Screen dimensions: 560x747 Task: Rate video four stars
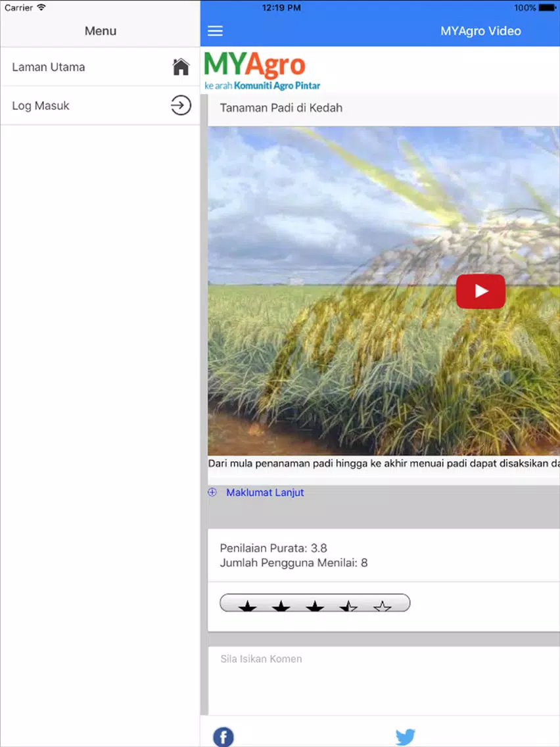[348, 606]
